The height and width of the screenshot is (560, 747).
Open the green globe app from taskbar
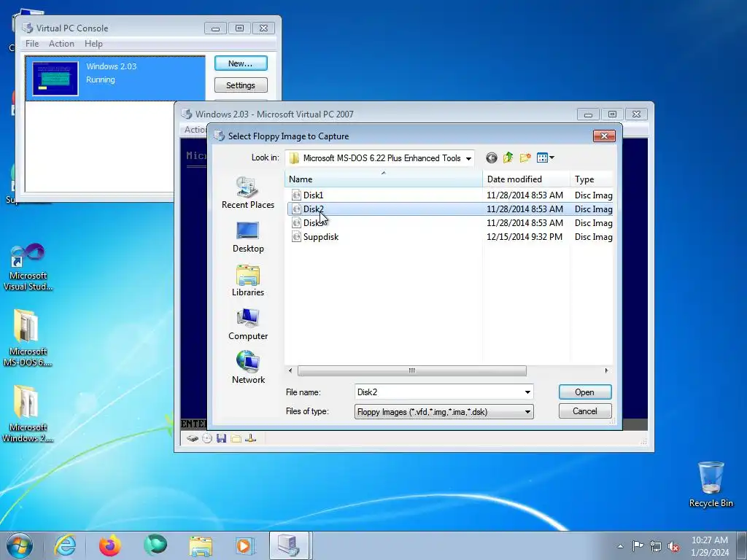pyautogui.click(x=155, y=545)
